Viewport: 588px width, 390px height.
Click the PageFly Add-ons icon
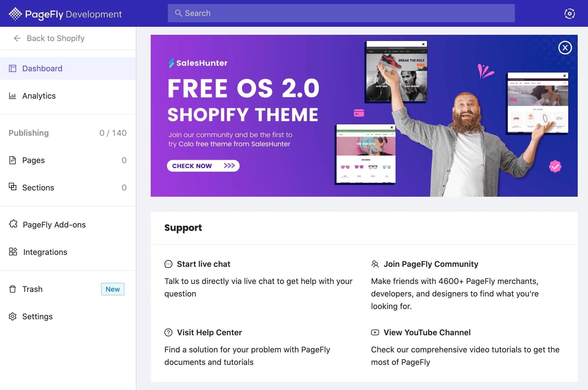(x=13, y=224)
